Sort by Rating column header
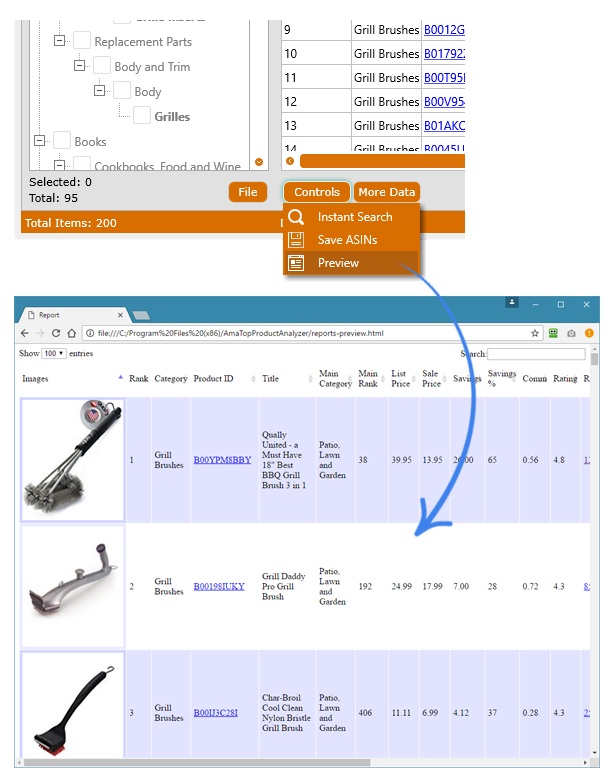The height and width of the screenshot is (782, 614). [565, 379]
